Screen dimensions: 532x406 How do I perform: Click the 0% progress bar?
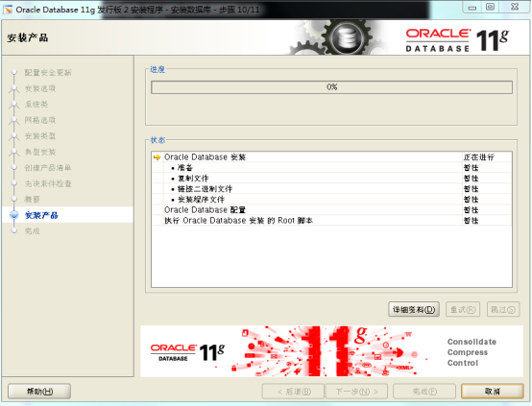tap(331, 87)
